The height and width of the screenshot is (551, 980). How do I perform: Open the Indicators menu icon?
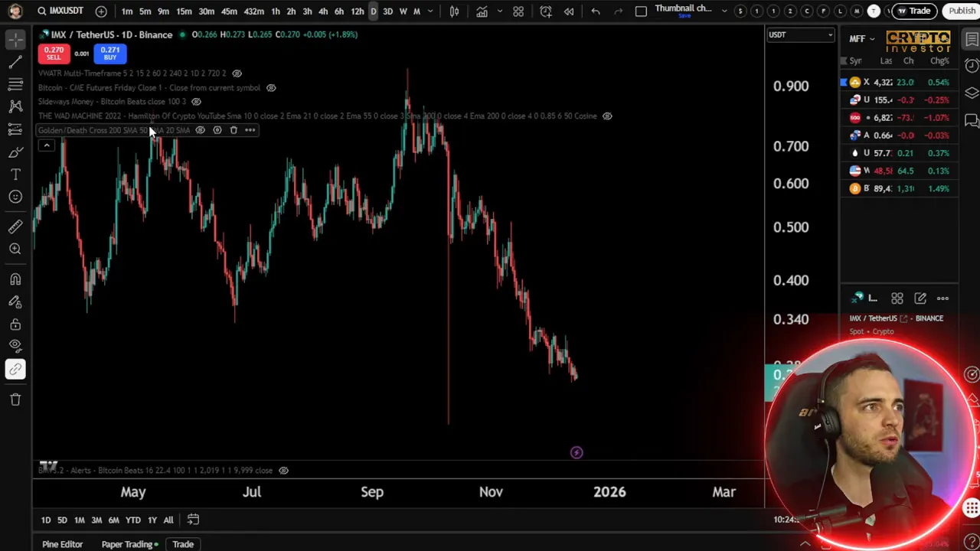coord(482,11)
